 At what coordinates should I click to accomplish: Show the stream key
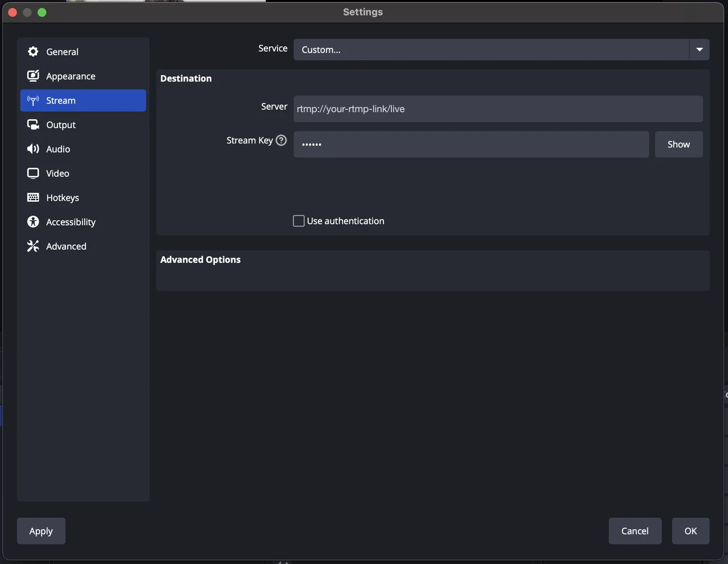[x=679, y=145]
